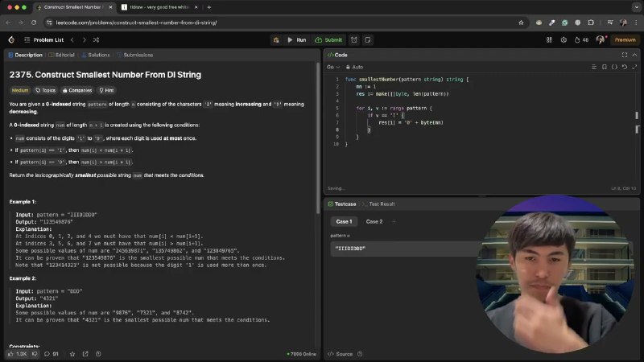The width and height of the screenshot is (644, 362).
Task: Reset code to default icon
Action: point(625,67)
